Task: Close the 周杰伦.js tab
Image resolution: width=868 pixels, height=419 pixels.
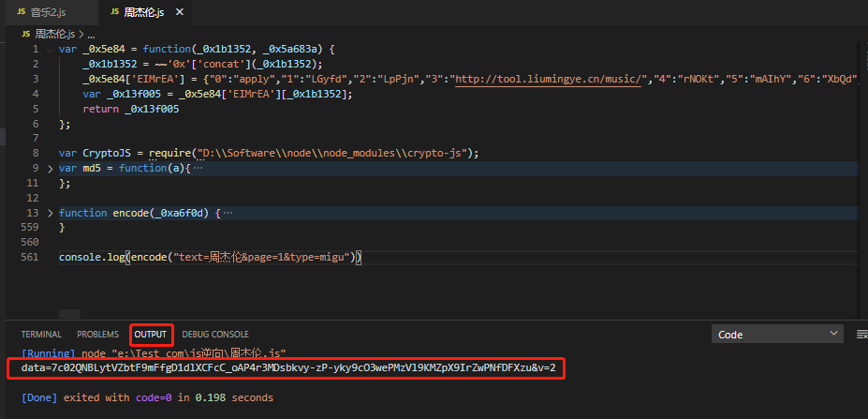Action: click(x=178, y=12)
